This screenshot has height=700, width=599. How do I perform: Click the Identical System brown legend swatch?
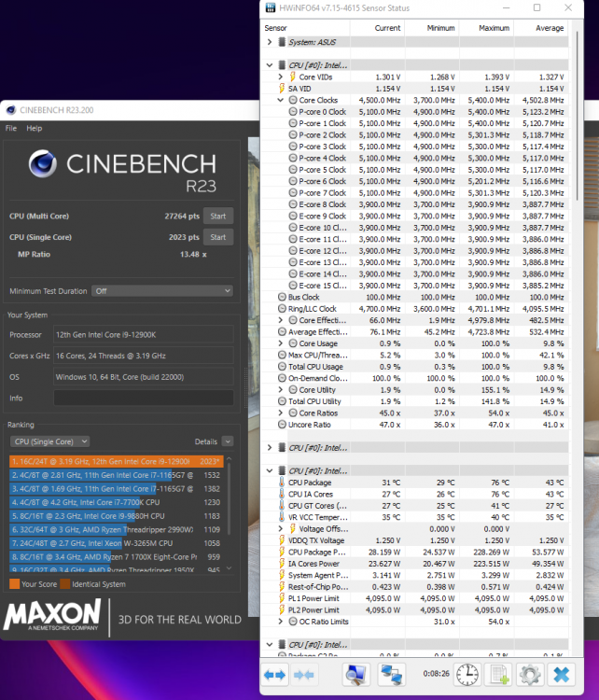65,584
